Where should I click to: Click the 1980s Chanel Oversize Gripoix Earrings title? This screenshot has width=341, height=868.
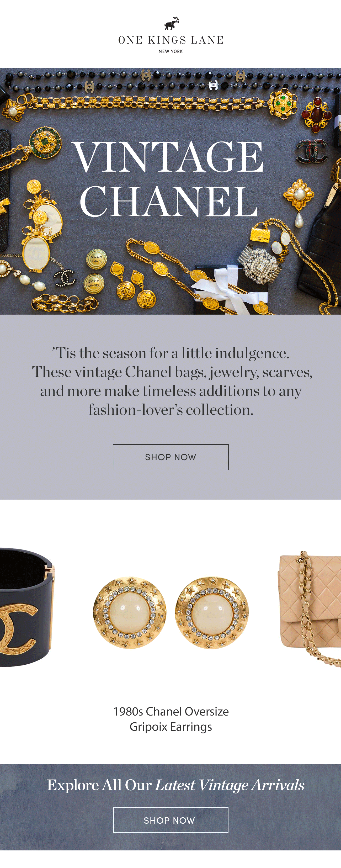click(171, 719)
